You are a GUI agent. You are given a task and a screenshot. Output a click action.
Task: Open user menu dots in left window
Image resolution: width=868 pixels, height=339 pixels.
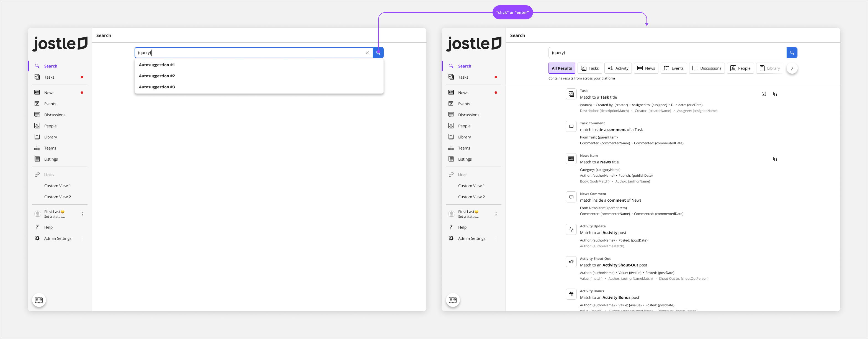click(82, 214)
